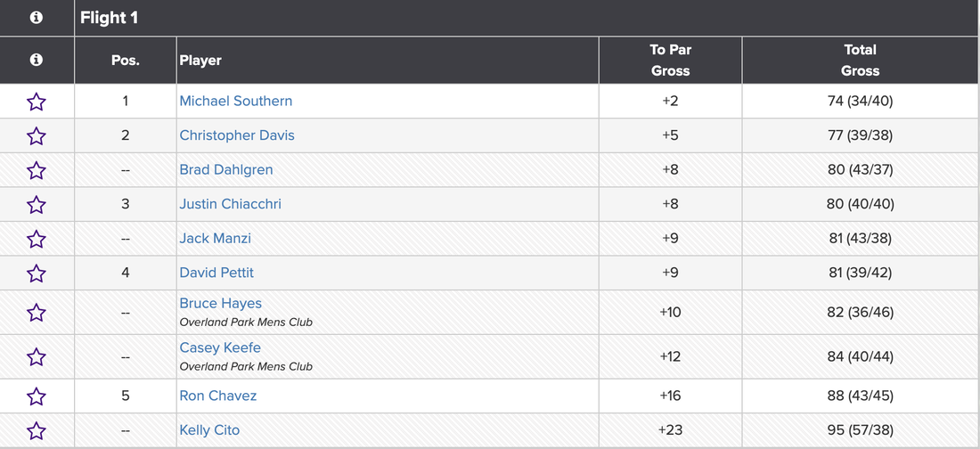
Task: Open Michael Southern's player link
Action: click(x=236, y=102)
